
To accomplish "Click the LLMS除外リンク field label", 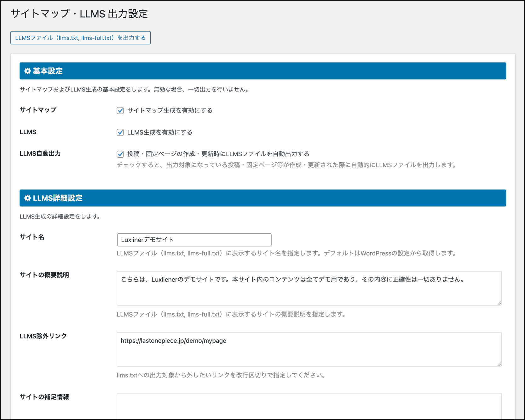I will click(43, 336).
